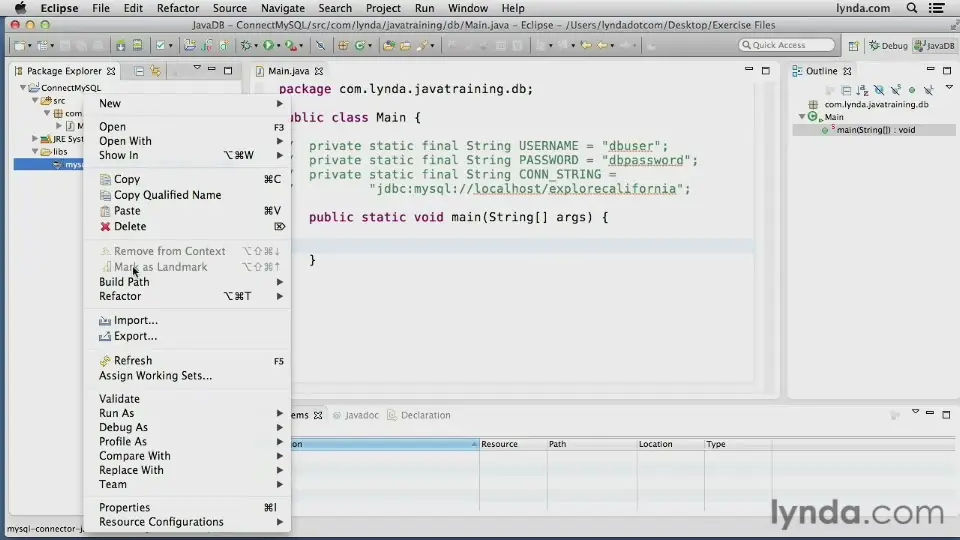Choose Run As in context menu
Image resolution: width=960 pixels, height=540 pixels.
click(187, 413)
